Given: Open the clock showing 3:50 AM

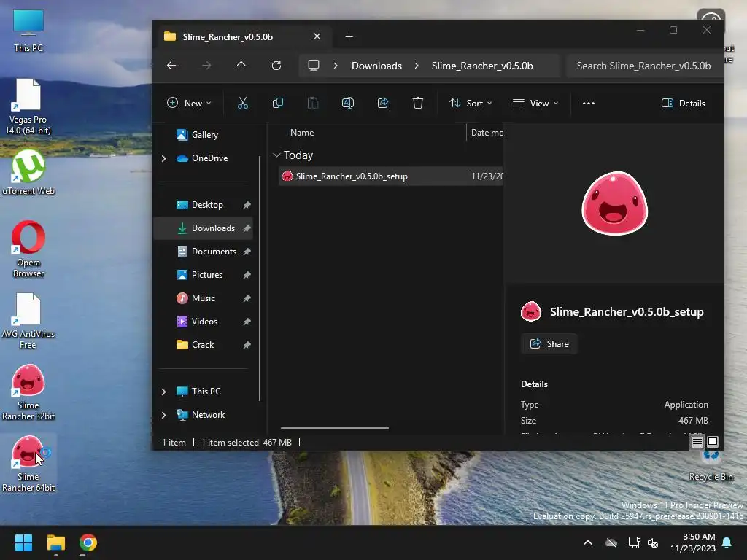Looking at the screenshot, I should point(693,542).
